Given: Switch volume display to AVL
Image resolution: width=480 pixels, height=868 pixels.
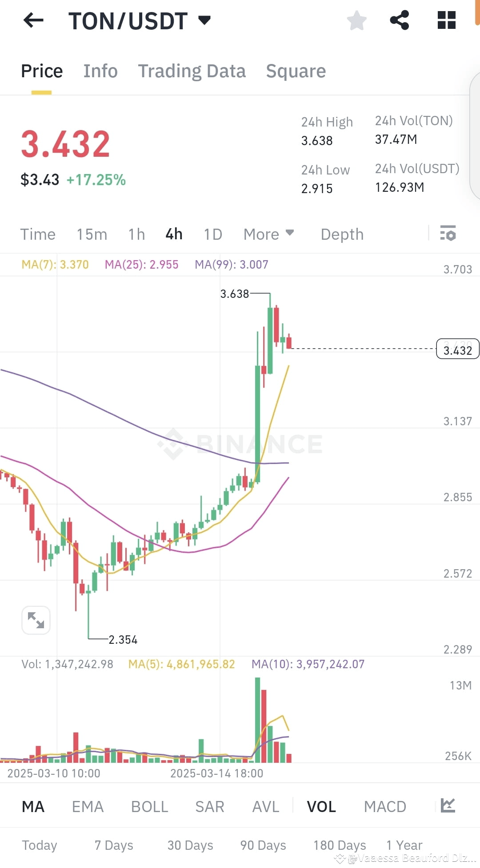Looking at the screenshot, I should pyautogui.click(x=265, y=807).
